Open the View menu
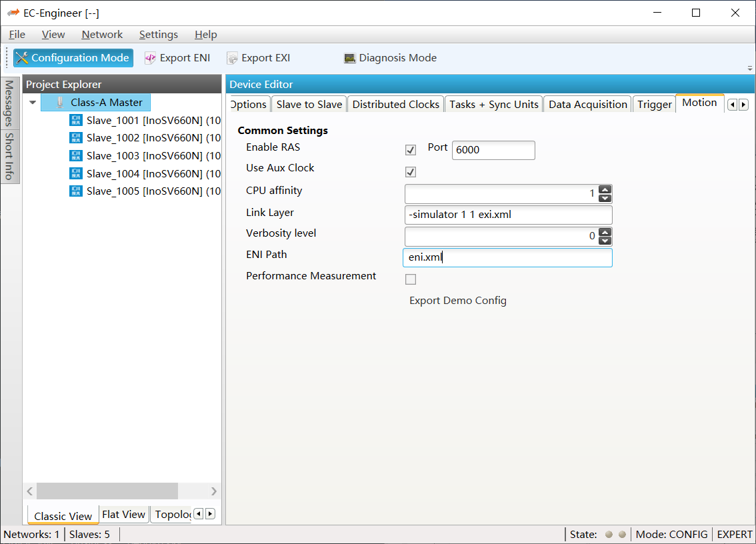756x544 pixels. [53, 35]
